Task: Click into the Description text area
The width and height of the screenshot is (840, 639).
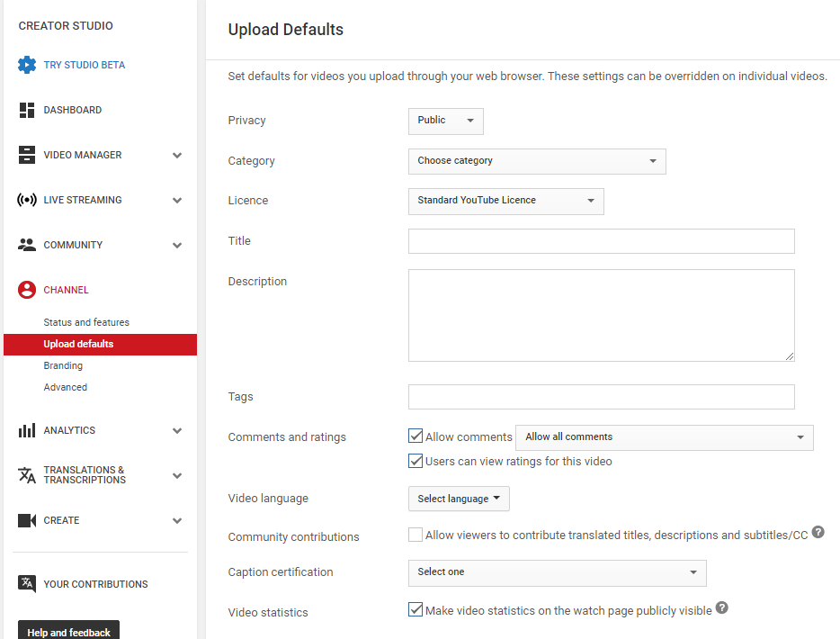Action: tap(601, 315)
